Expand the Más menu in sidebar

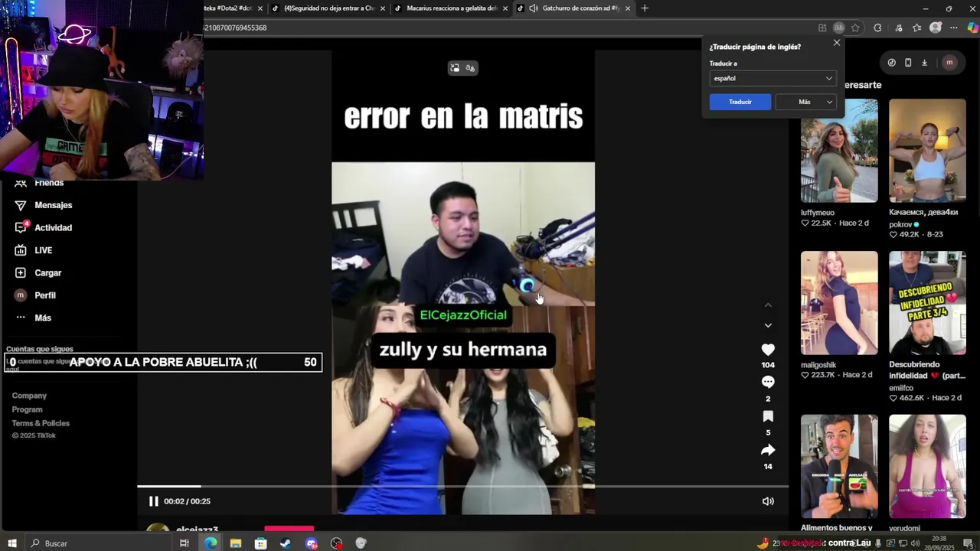tap(33, 318)
